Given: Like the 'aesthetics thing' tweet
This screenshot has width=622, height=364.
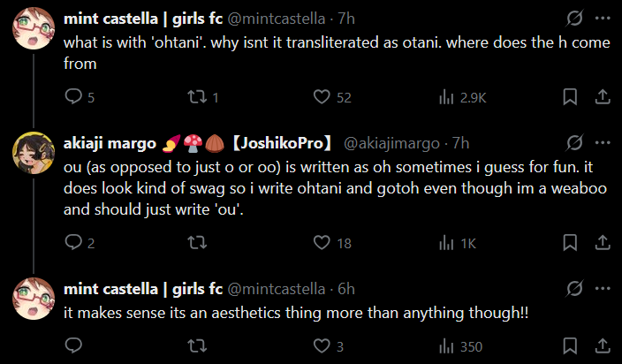Looking at the screenshot, I should [322, 345].
